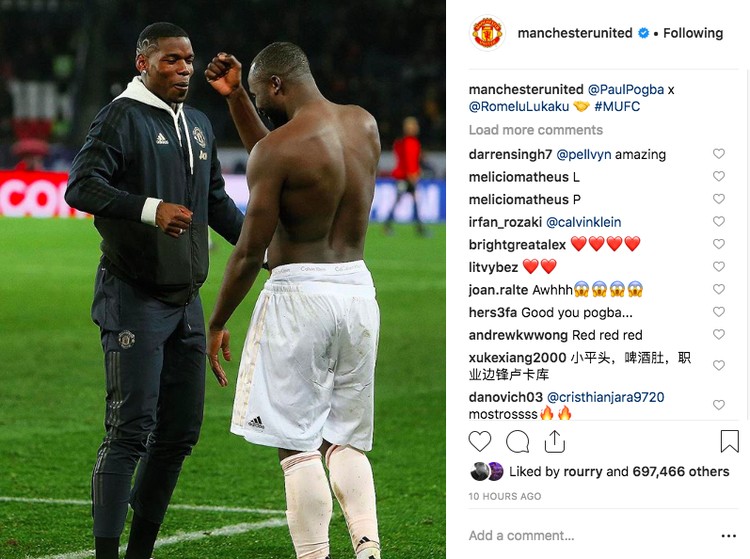This screenshot has height=559, width=750.
Task: Click the verified badge next to manchesterunited
Action: click(x=644, y=33)
